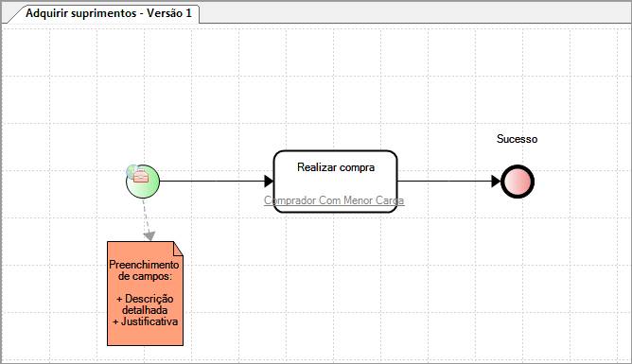Select the orange Preenchimento de campos note
This screenshot has width=632, height=364.
tap(145, 293)
